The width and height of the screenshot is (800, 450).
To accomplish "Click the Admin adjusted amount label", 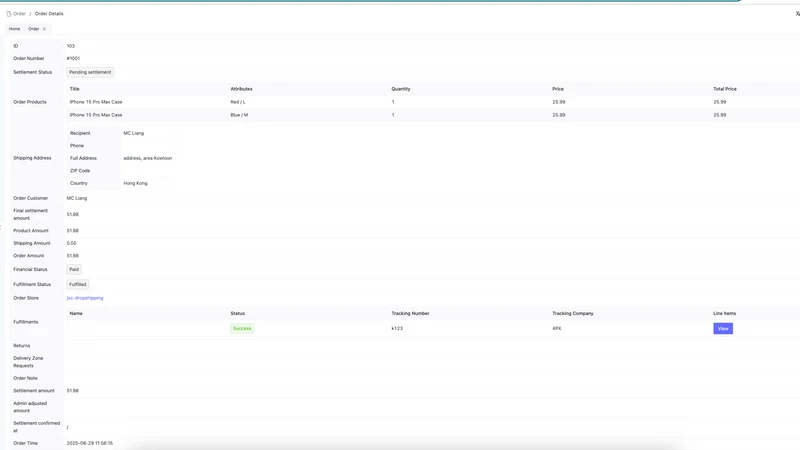I will point(30,407).
